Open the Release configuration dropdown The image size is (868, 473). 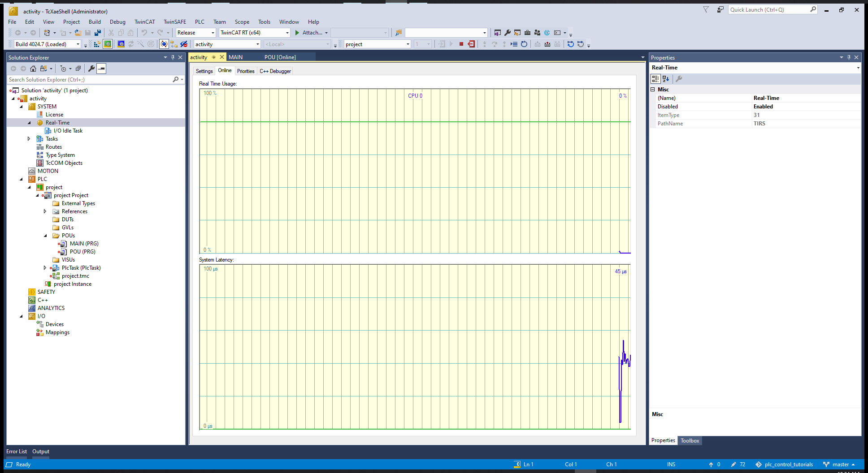point(196,33)
